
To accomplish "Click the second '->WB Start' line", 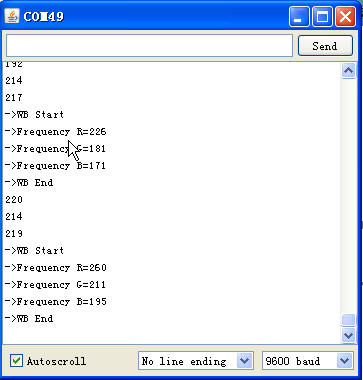I will (x=34, y=251).
